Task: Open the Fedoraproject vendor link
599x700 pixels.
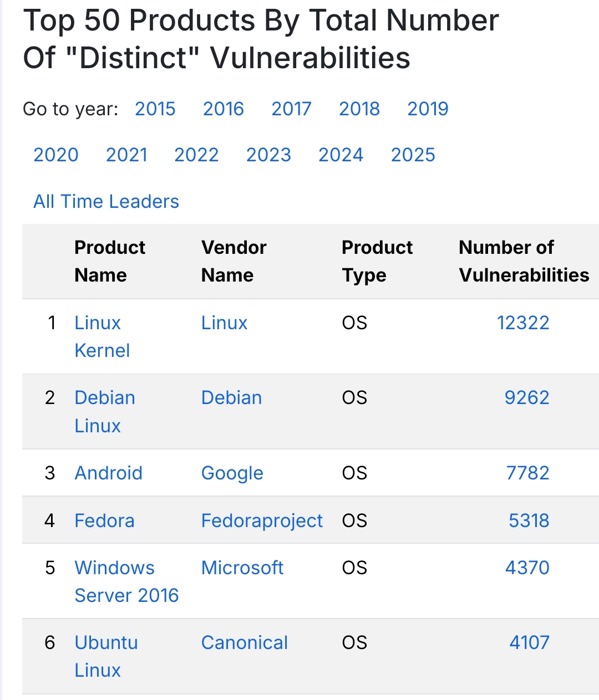Action: tap(262, 521)
